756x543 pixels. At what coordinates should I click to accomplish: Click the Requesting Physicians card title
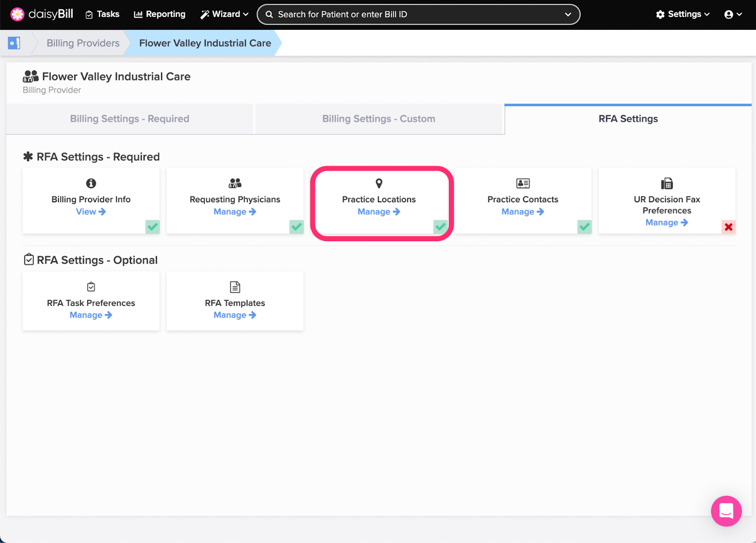click(x=235, y=199)
